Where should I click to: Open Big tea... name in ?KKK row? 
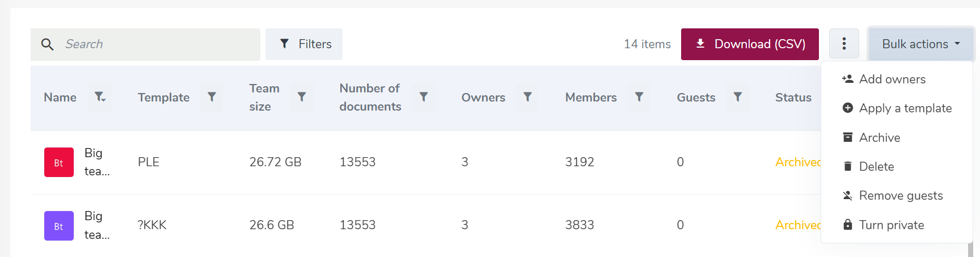[97, 225]
